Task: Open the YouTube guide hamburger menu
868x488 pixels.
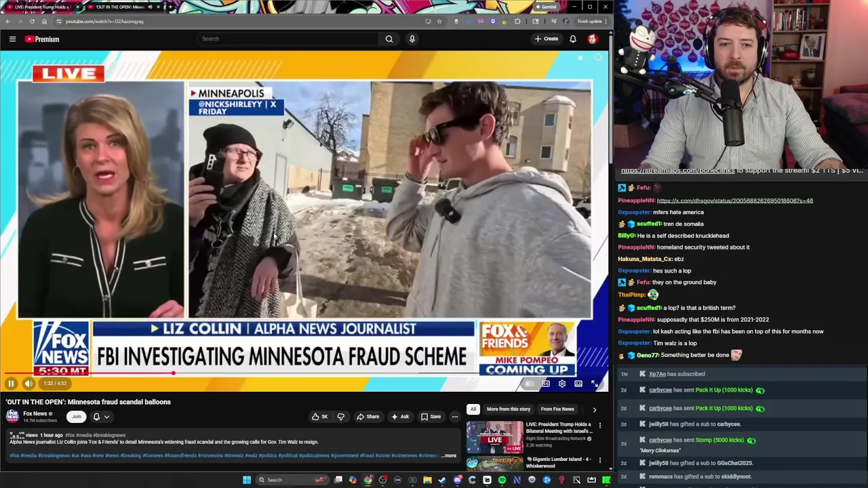Action: pyautogui.click(x=12, y=39)
